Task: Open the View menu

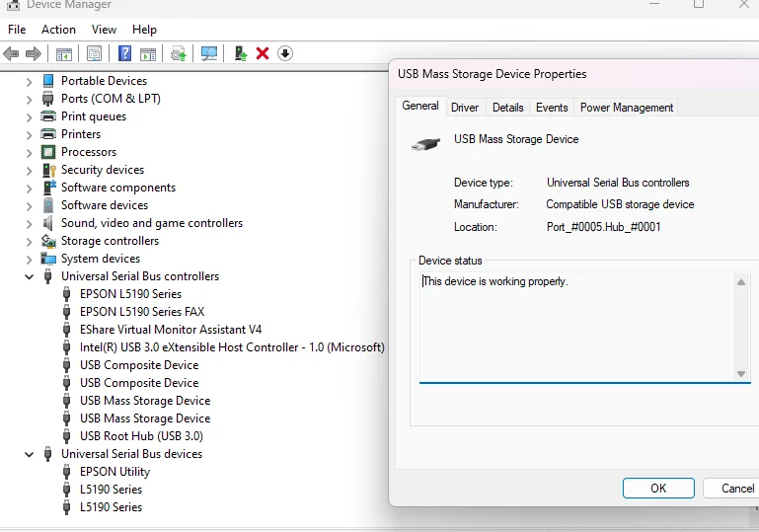Action: click(x=104, y=30)
